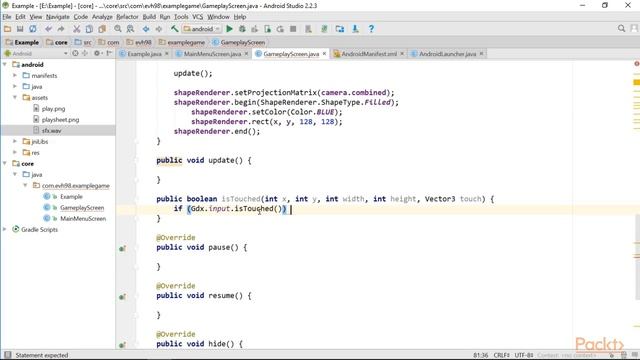Close the GameplayScreen.java tab
This screenshot has height=360, width=640.
coord(324,53)
